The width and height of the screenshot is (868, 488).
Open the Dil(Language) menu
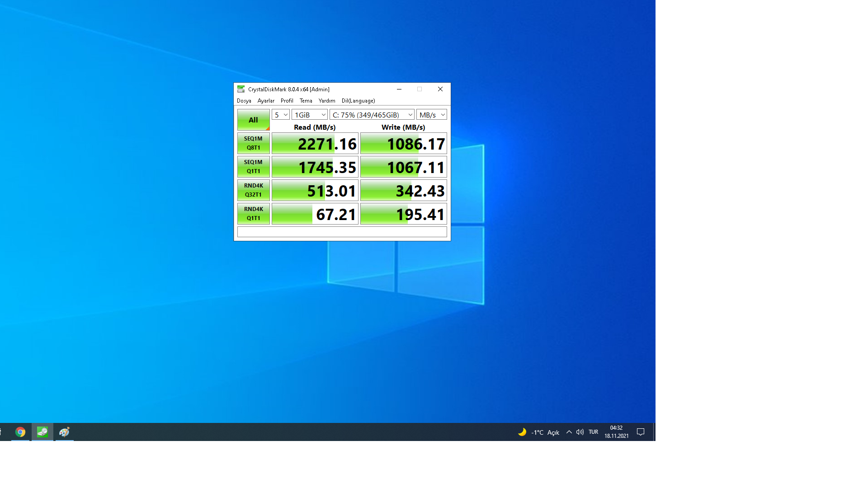(359, 101)
